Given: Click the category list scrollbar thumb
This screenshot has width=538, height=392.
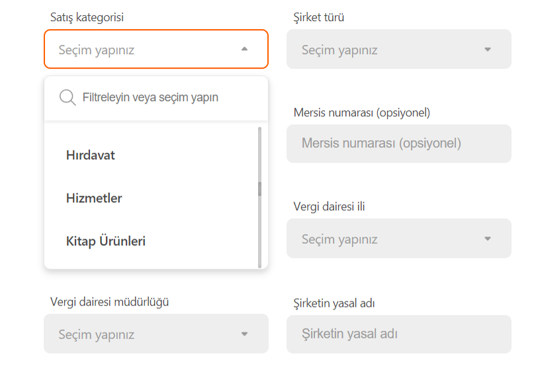Looking at the screenshot, I should 260,189.
